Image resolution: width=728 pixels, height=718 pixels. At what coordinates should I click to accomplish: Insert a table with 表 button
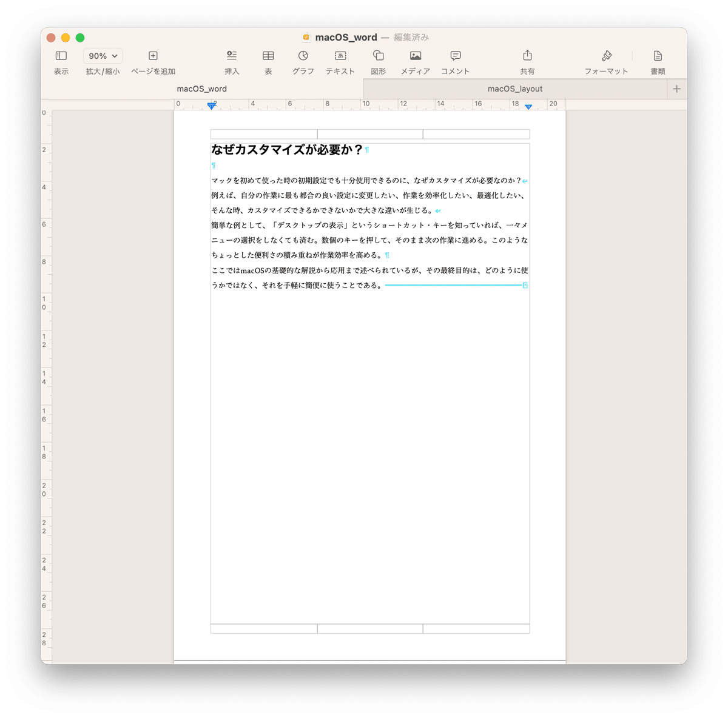click(x=268, y=56)
